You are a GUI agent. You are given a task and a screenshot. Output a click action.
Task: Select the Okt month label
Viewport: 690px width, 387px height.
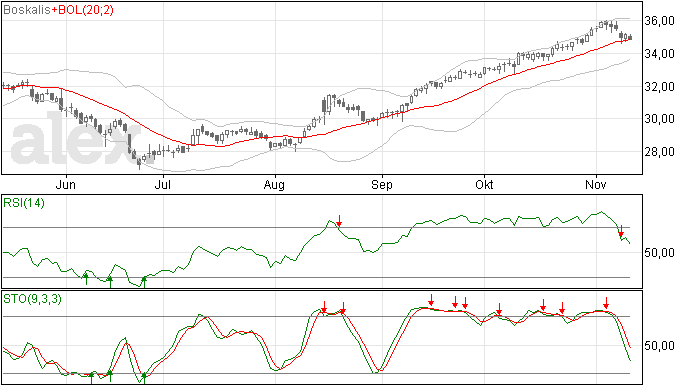click(484, 185)
